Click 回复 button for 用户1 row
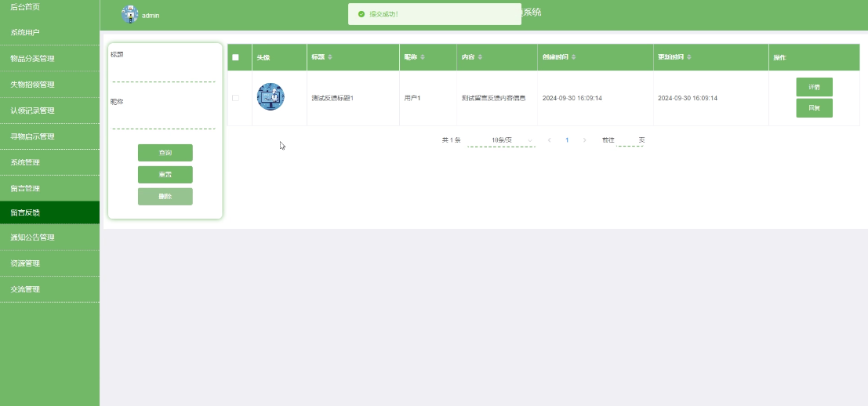This screenshot has width=868, height=406. coord(815,108)
